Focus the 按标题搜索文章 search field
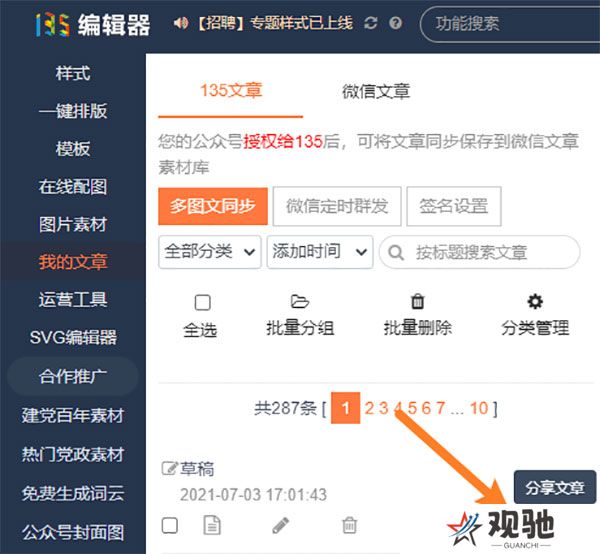The height and width of the screenshot is (554, 600). [x=479, y=252]
